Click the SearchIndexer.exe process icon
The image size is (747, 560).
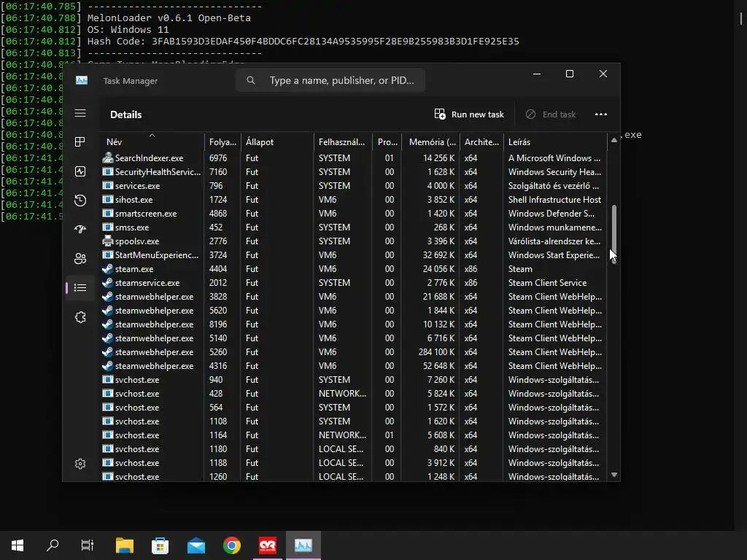tap(108, 157)
